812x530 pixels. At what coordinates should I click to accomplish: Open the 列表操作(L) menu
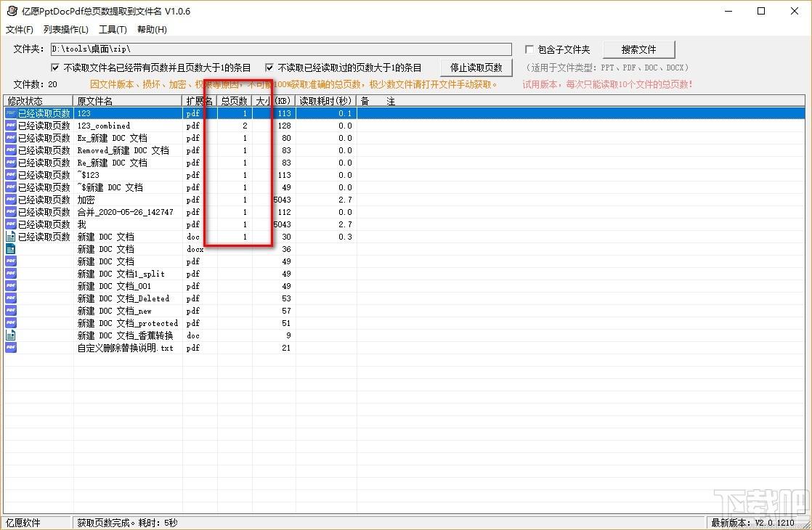coord(66,30)
